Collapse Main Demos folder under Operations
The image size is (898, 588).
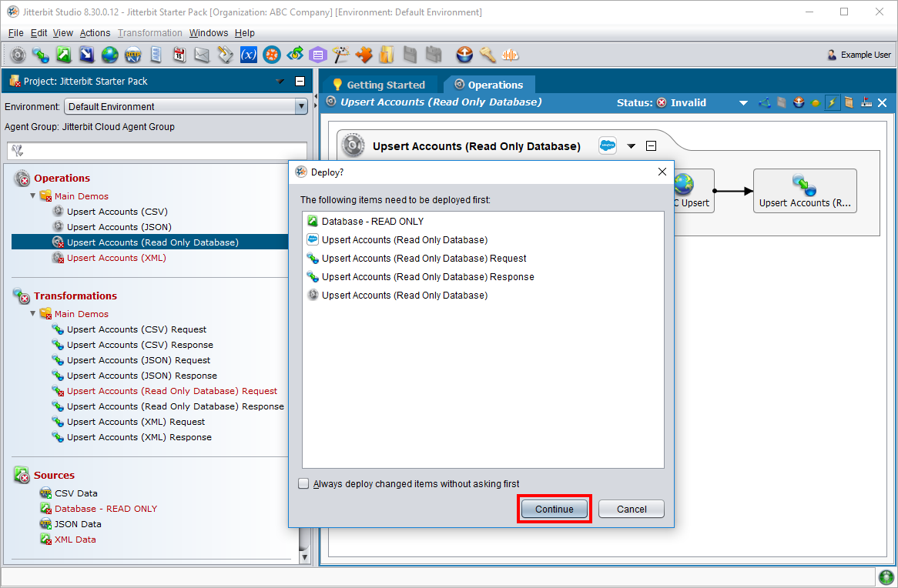tap(33, 196)
